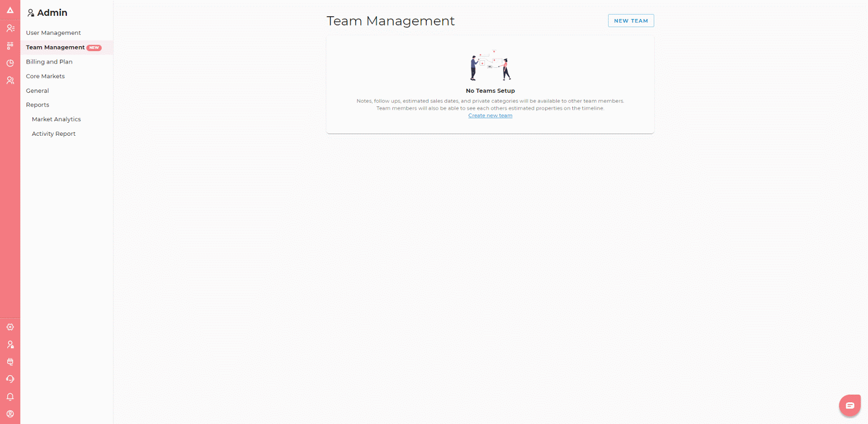Select the Reports menu item
Screen dimensions: 868x424
(37, 105)
